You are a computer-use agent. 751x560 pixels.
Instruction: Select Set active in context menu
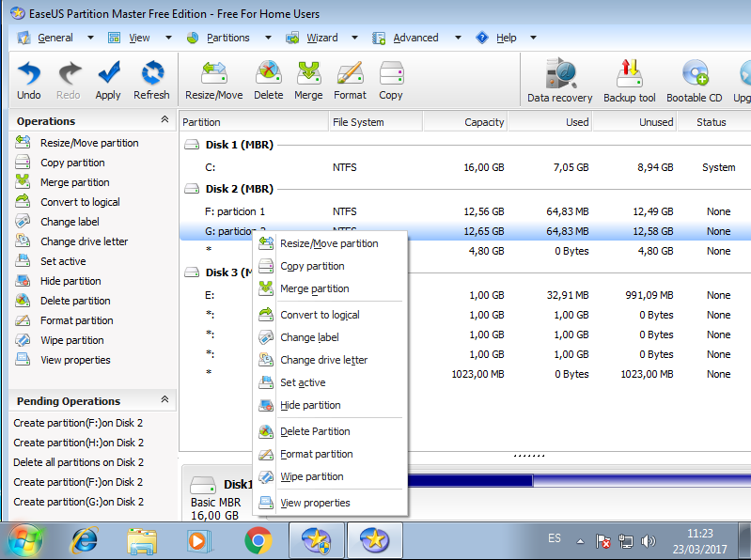point(330,382)
